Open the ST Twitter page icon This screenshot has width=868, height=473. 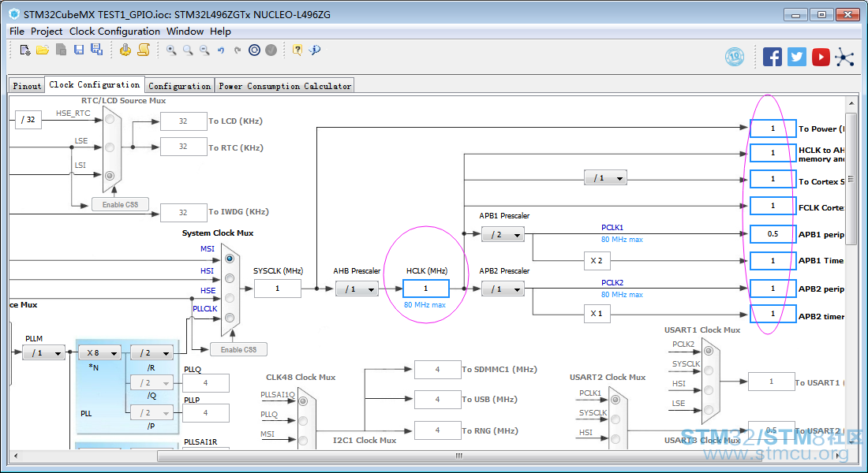coord(797,57)
